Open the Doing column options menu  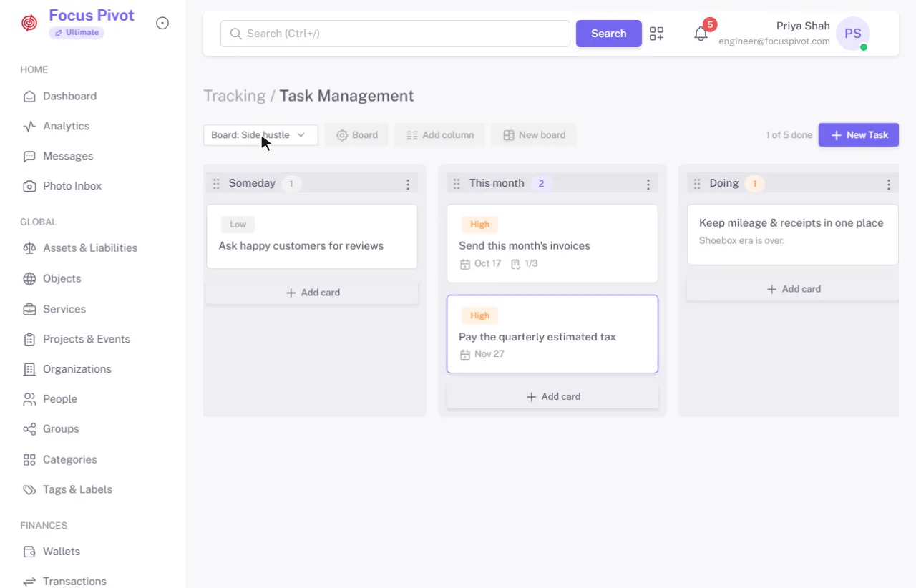click(x=889, y=185)
